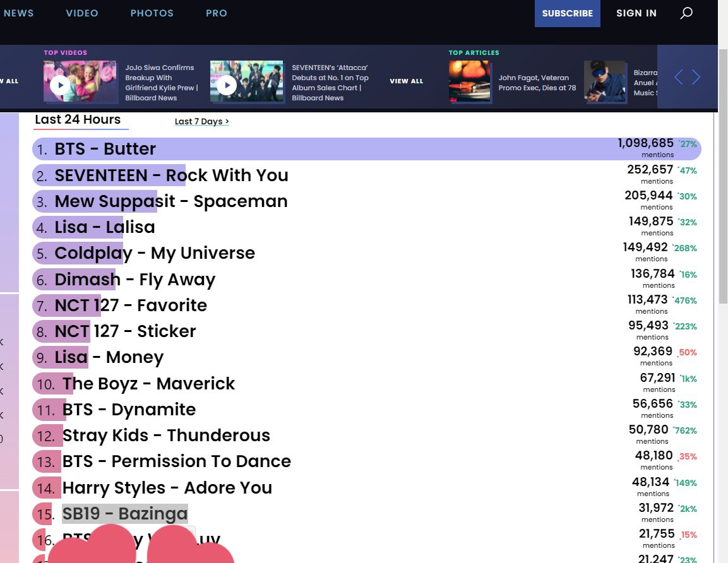Click VIEW ALL next to top videos
728x563 pixels.
coord(406,81)
